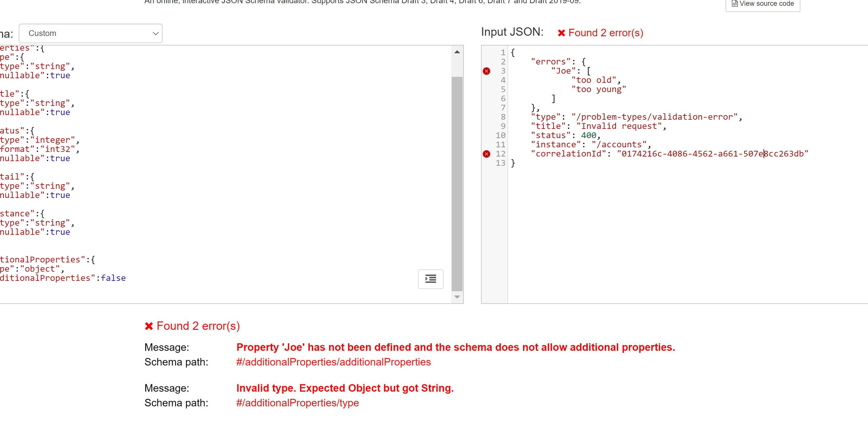
Task: Click the chevron on the schema selector
Action: coord(155,34)
